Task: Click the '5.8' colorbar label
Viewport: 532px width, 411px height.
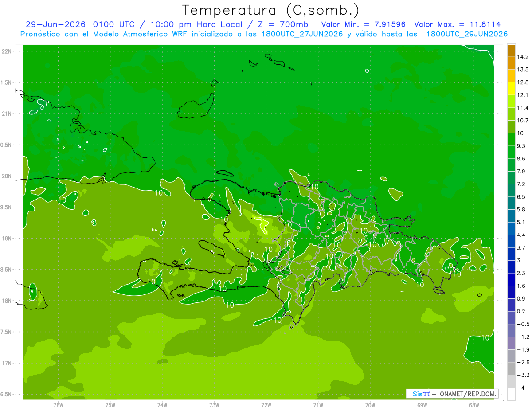Action: click(521, 210)
